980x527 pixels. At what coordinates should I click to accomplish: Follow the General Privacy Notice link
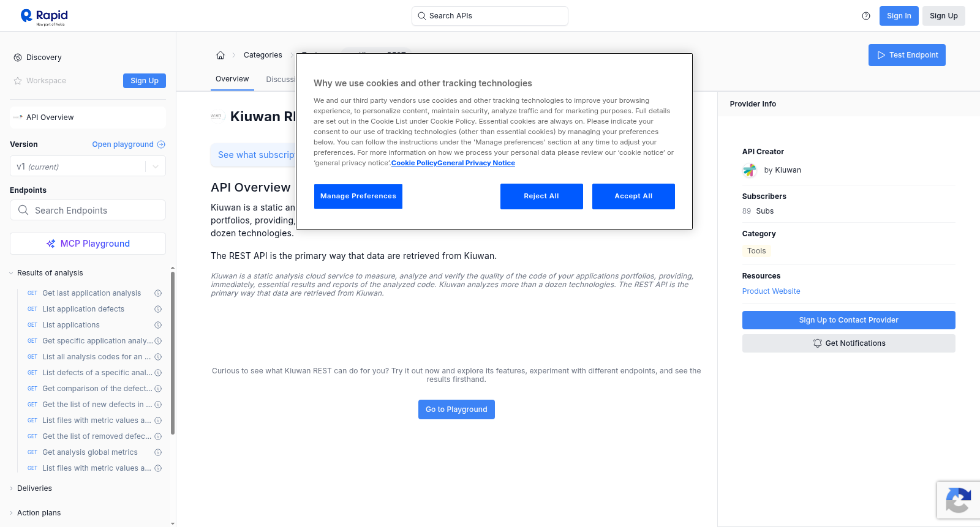476,163
